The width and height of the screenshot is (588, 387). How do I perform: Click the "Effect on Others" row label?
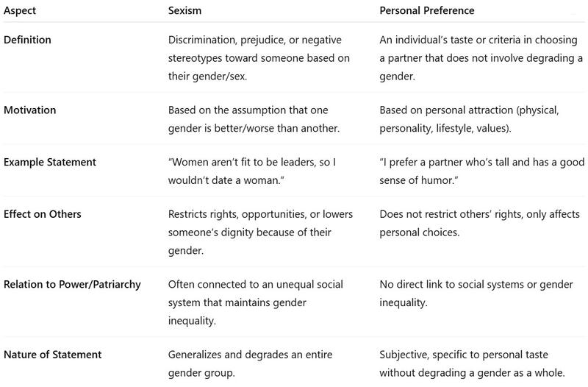click(x=41, y=214)
